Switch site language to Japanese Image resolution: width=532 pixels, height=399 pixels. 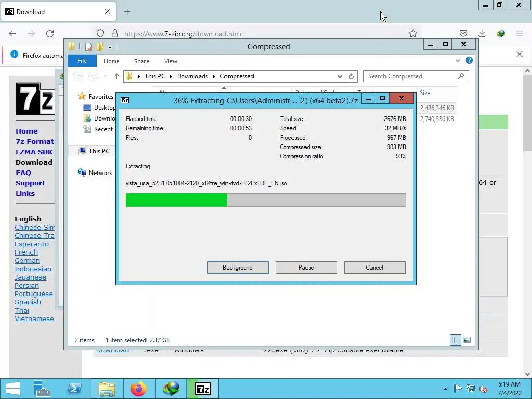tap(30, 277)
